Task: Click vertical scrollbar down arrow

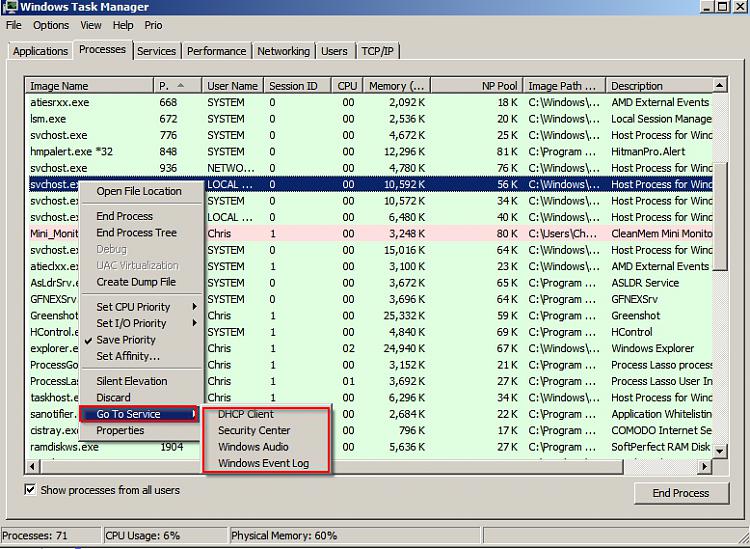Action: 720,450
